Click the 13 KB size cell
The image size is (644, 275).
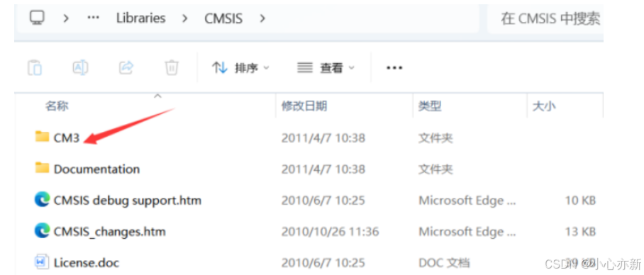[580, 232]
